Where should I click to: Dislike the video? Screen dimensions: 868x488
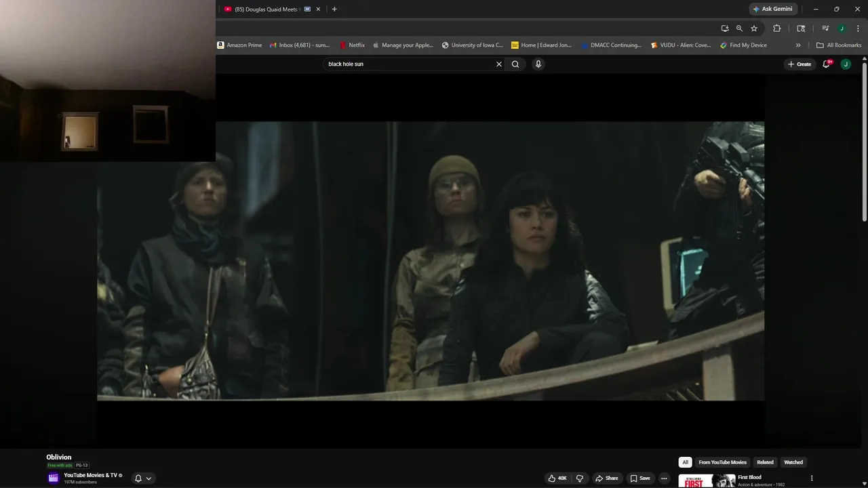580,479
